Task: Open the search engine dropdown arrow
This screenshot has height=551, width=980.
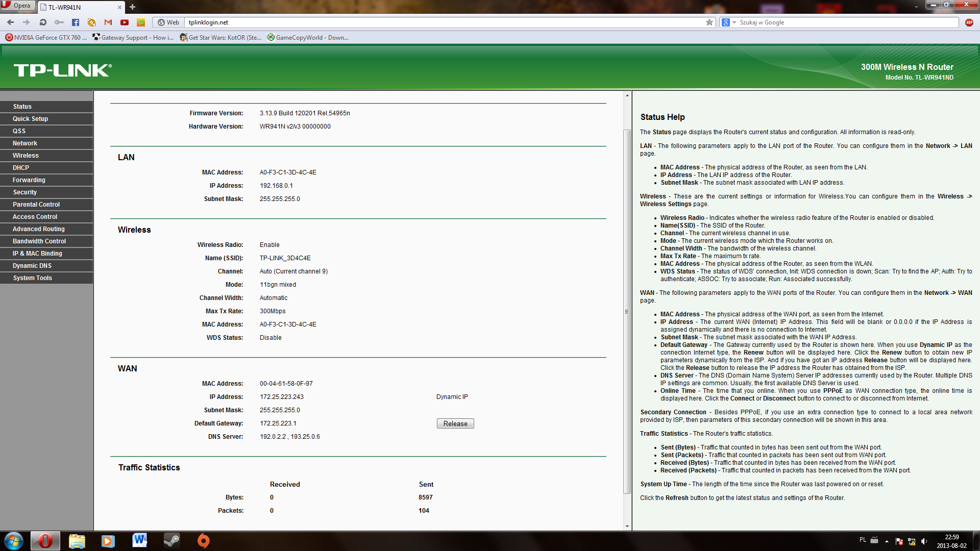Action: coord(734,22)
